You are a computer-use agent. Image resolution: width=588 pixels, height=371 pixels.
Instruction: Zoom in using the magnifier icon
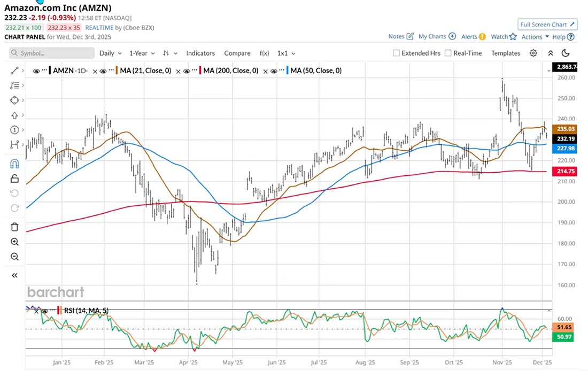tap(14, 242)
